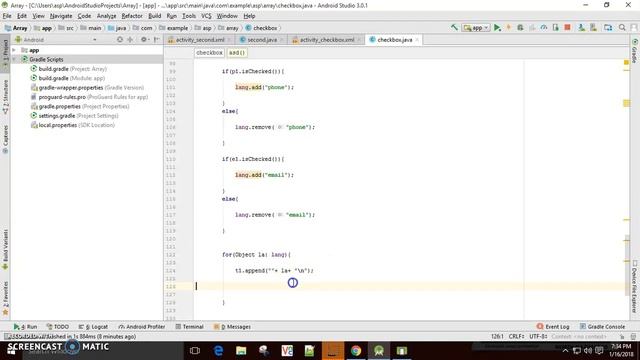640x360 pixels.
Task: Open the Android Profiler gauge toolbar icon
Action: point(544,27)
